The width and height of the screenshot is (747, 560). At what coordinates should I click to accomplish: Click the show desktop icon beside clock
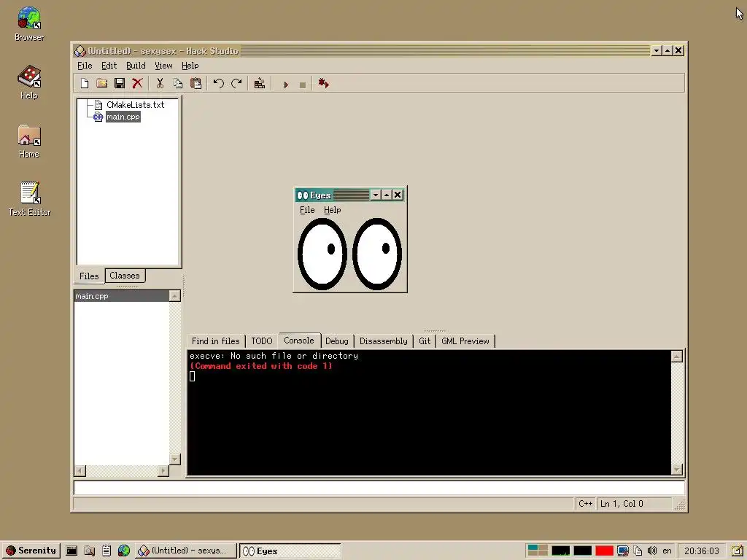pyautogui.click(x=737, y=551)
